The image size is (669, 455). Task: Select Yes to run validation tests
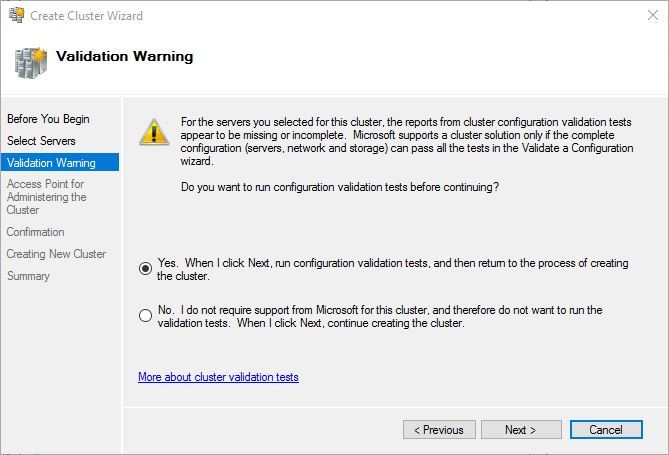146,268
